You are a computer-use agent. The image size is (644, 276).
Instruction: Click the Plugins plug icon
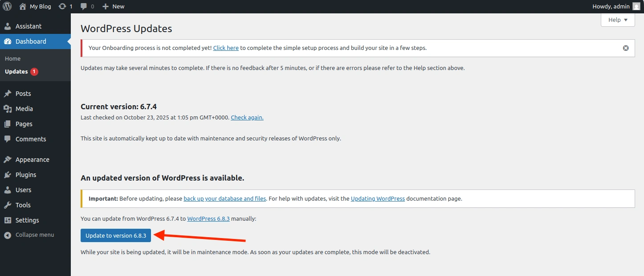click(x=8, y=174)
